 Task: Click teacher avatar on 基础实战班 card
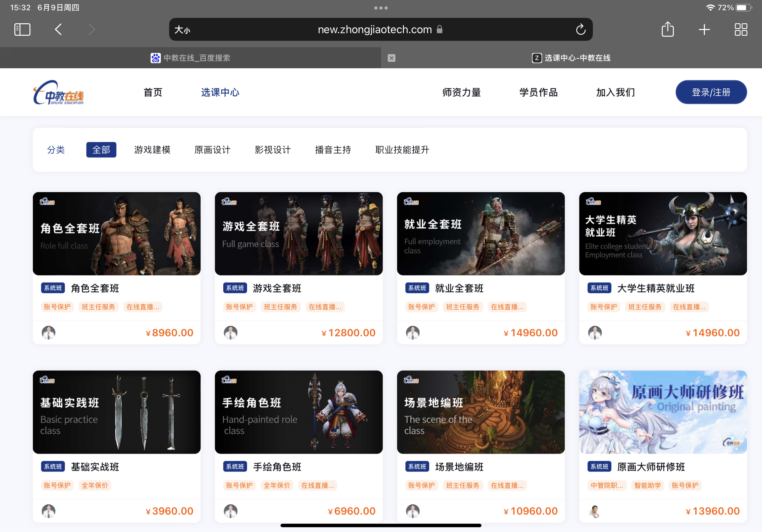[x=49, y=511]
